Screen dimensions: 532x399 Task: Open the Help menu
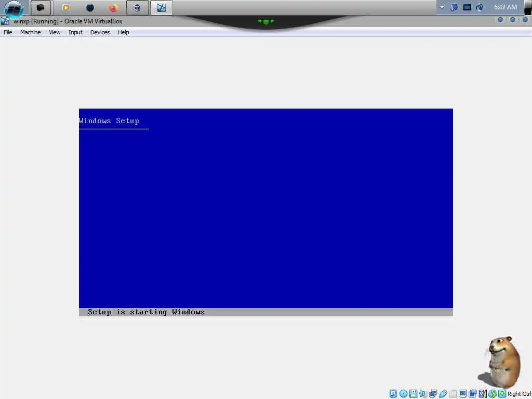(x=123, y=32)
